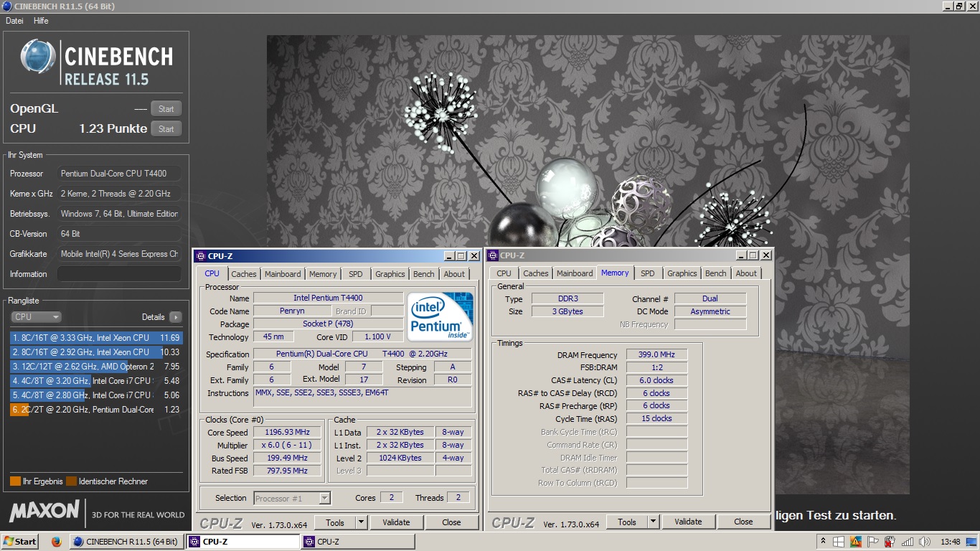This screenshot has height=551, width=980.
Task: Click the Cinebench title bar icon
Action: tap(6, 6)
